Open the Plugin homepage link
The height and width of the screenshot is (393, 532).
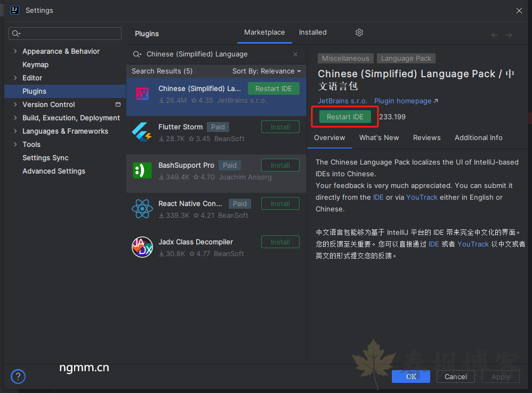pyautogui.click(x=406, y=101)
